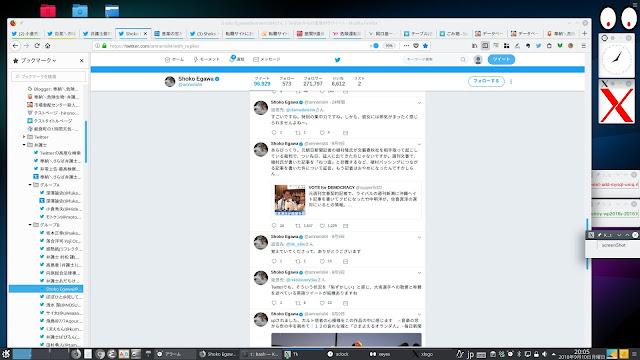This screenshot has height=360, width=640.
Task: Open the application launcher at the taskbar's left
Action: coord(6,354)
